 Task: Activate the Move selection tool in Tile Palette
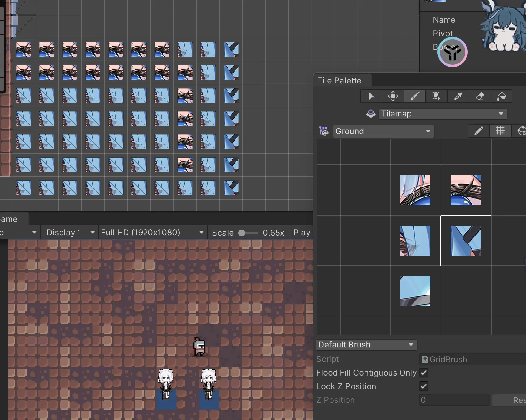[x=393, y=96]
